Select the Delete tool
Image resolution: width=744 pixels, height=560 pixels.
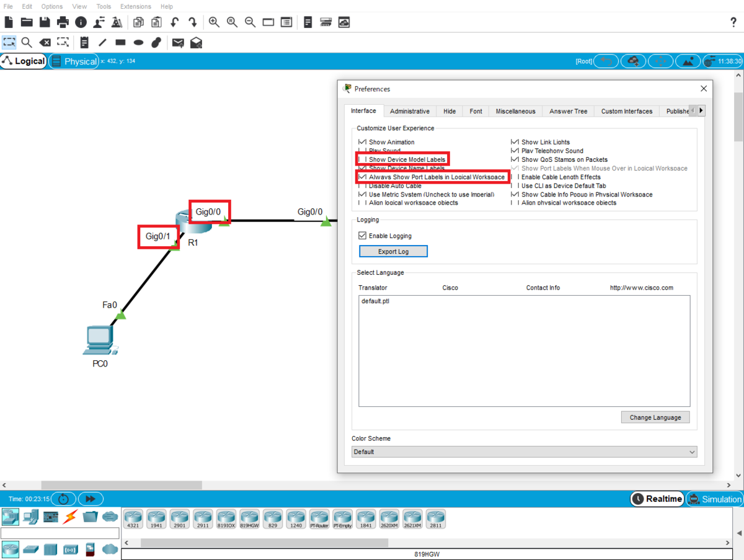pos(45,43)
